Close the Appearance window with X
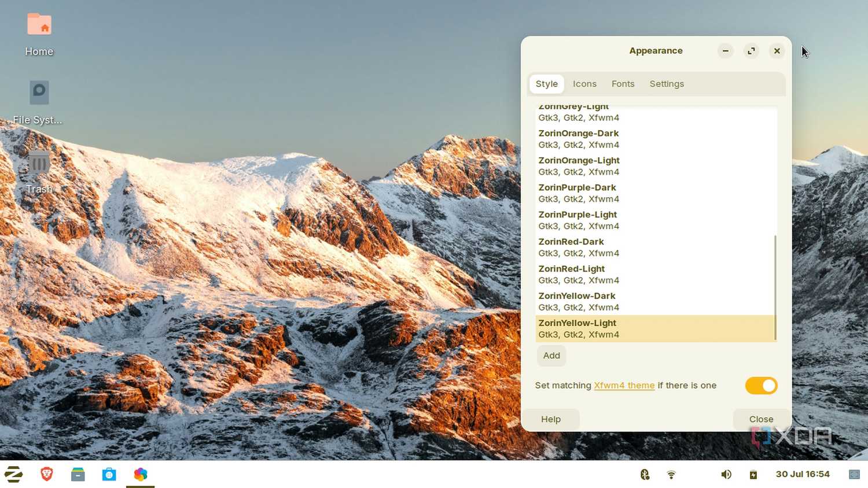 (x=777, y=51)
